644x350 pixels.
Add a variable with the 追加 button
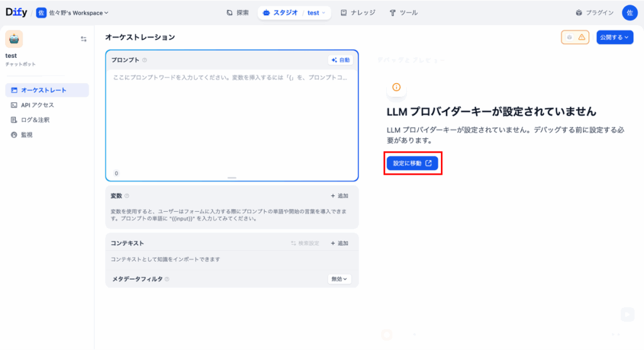(x=339, y=196)
